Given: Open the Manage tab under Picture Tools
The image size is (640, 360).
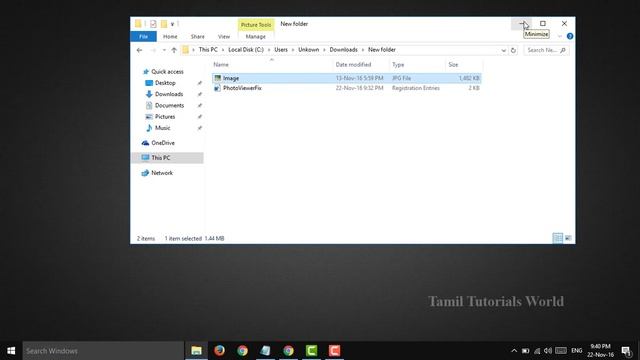Looking at the screenshot, I should (x=256, y=36).
